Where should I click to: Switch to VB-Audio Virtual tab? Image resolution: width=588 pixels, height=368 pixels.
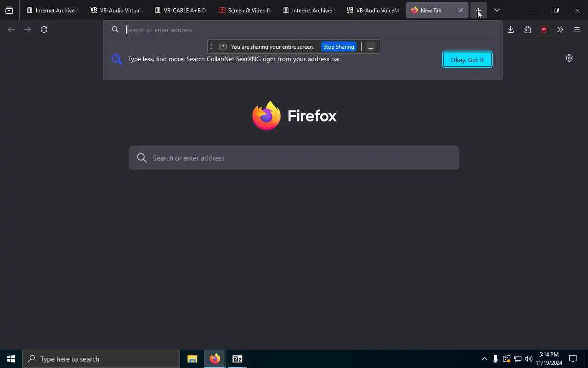point(116,10)
